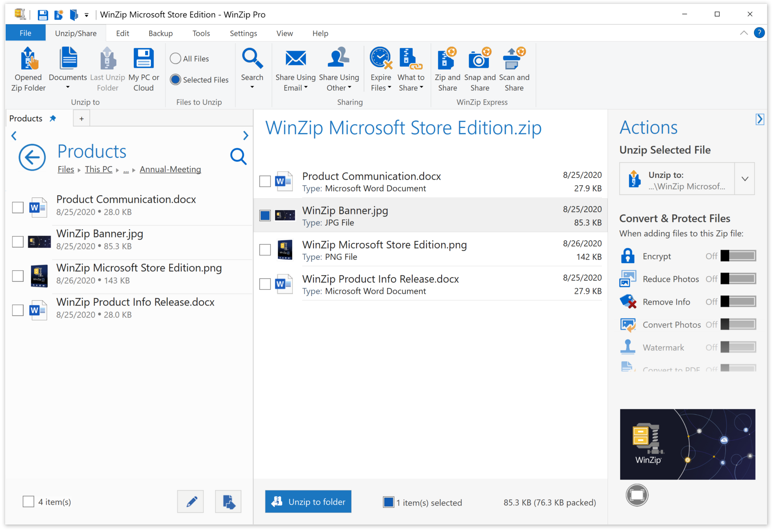Uncheck WinZip Banner.jpg in the zip file list
Image resolution: width=775 pixels, height=532 pixels.
coord(265,216)
